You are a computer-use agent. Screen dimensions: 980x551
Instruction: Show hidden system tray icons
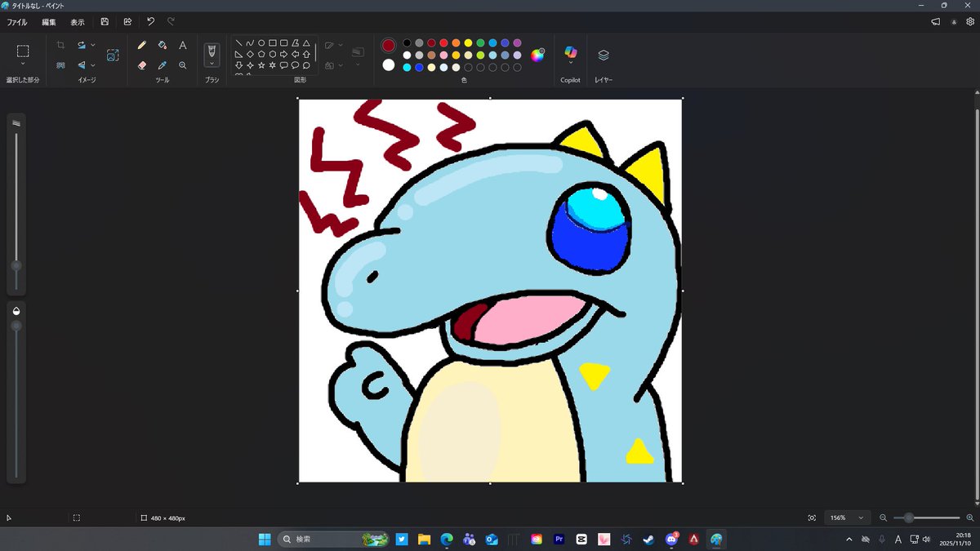(849, 539)
